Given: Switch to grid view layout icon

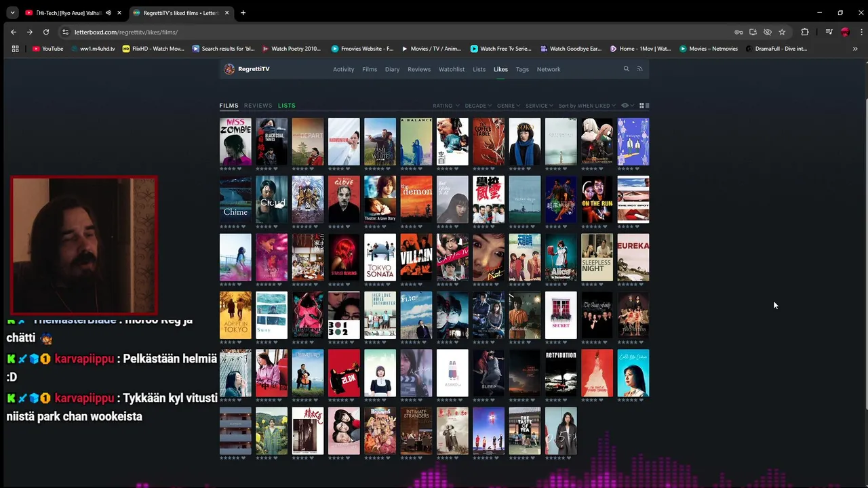Looking at the screenshot, I should pos(642,106).
